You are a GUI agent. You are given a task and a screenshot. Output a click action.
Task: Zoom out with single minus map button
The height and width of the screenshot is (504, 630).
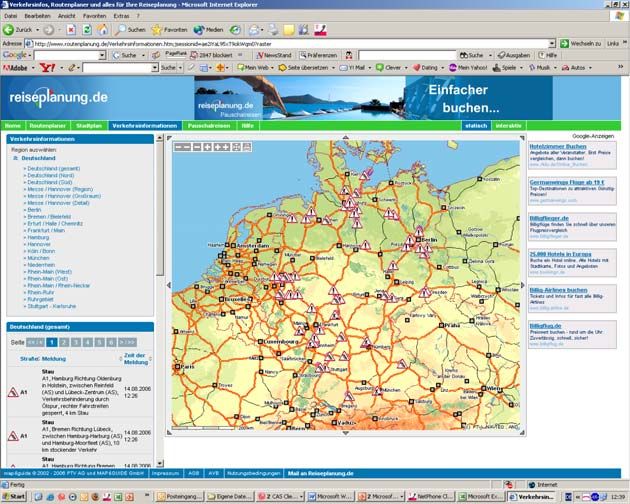[197, 147]
